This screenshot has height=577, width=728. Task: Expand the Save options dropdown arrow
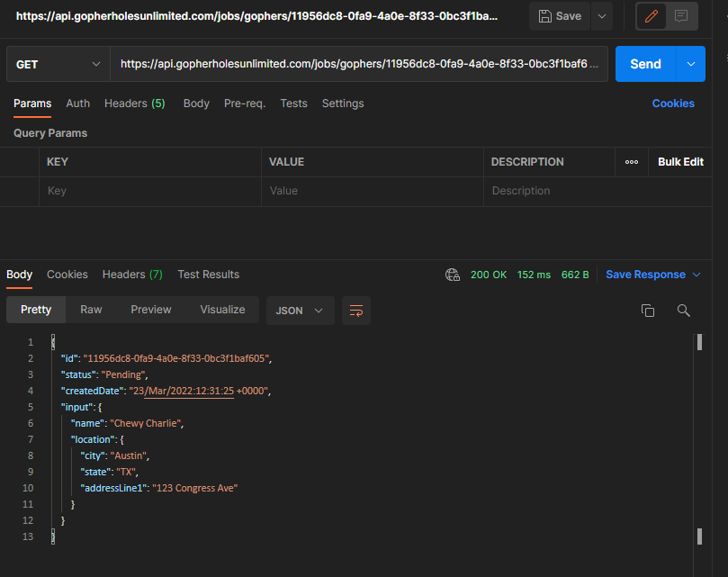tap(600, 16)
